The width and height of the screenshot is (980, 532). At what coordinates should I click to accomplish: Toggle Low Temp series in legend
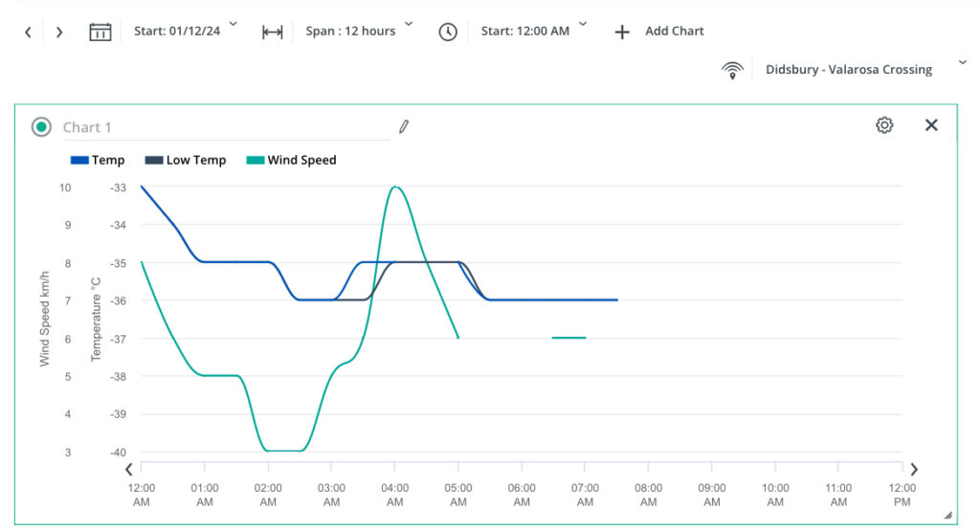click(x=185, y=160)
